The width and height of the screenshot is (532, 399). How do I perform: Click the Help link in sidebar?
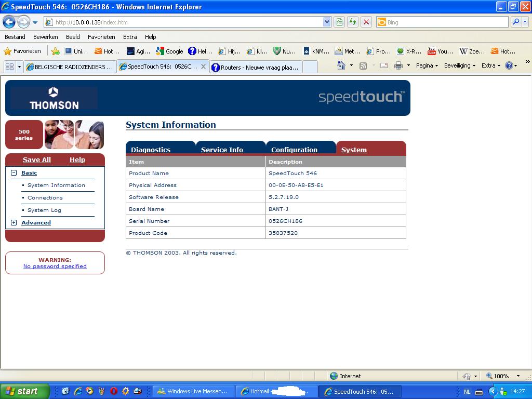(x=77, y=160)
